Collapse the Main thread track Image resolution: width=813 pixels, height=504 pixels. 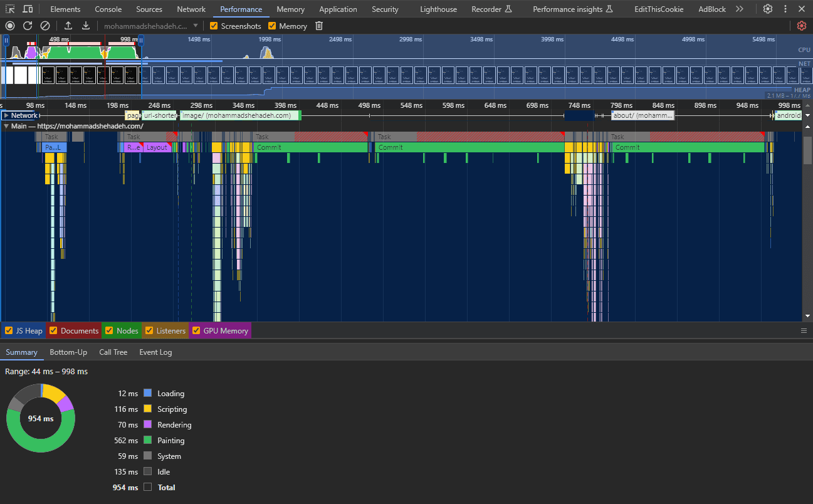[6, 126]
